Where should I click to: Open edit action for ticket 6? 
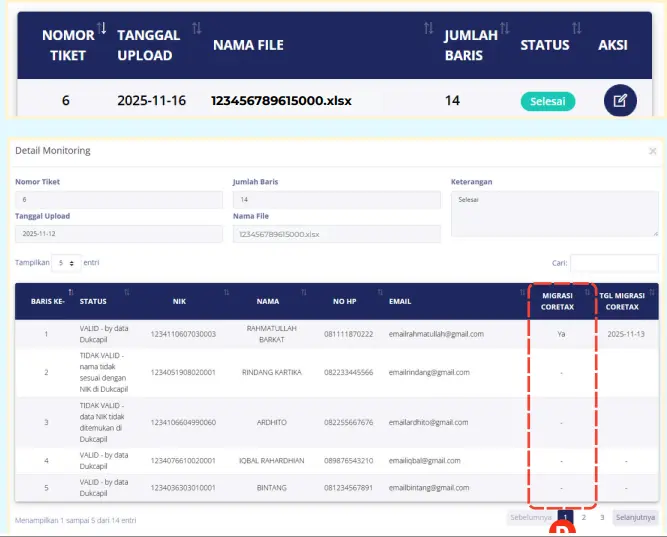[620, 101]
